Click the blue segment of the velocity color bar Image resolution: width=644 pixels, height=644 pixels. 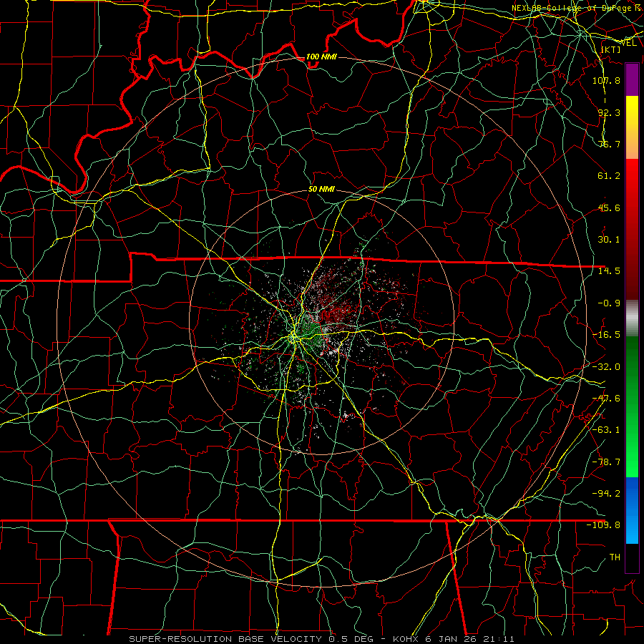coord(632,510)
